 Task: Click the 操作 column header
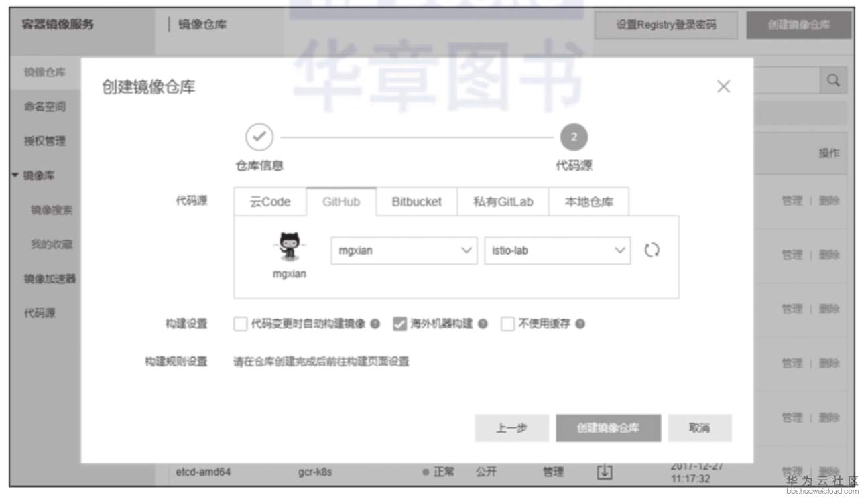(829, 153)
